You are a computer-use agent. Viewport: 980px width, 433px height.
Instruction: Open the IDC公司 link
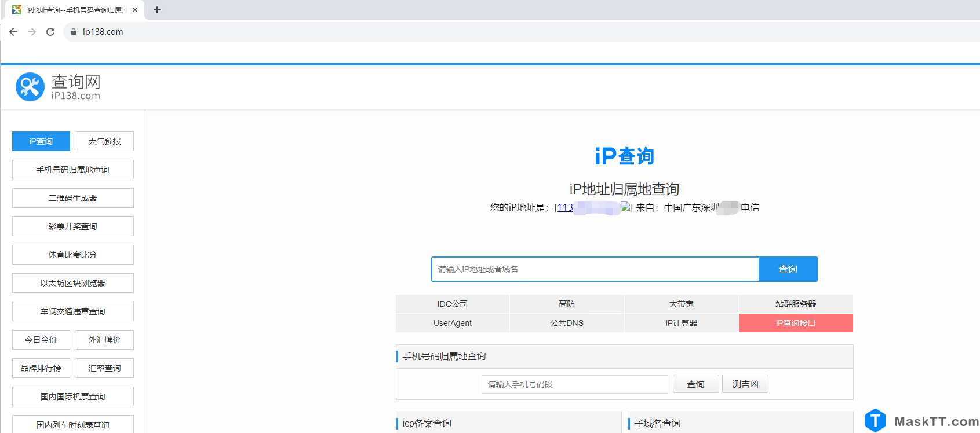(453, 304)
